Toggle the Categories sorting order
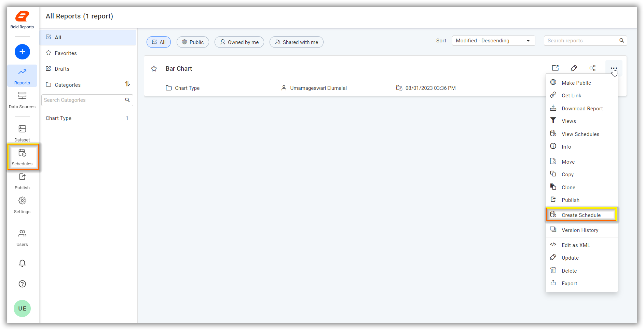Screen dimensions: 644x330 [127, 84]
